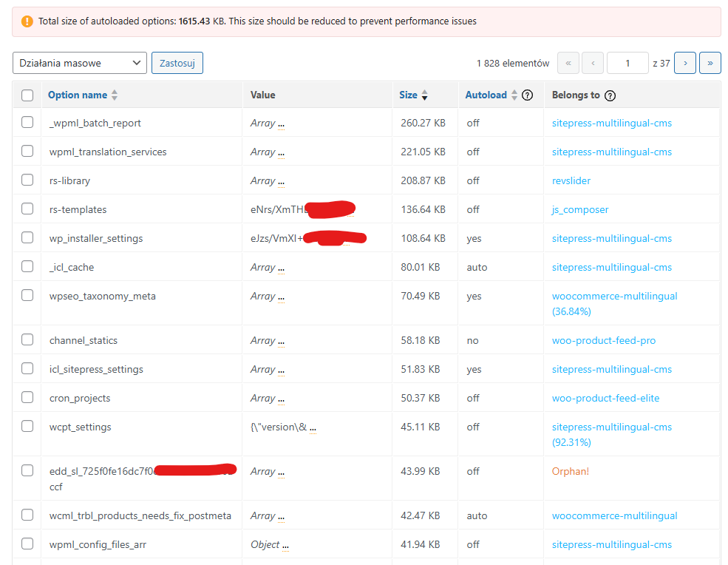Image resolution: width=728 pixels, height=565 pixels.
Task: Click the current page number field
Action: click(x=627, y=63)
